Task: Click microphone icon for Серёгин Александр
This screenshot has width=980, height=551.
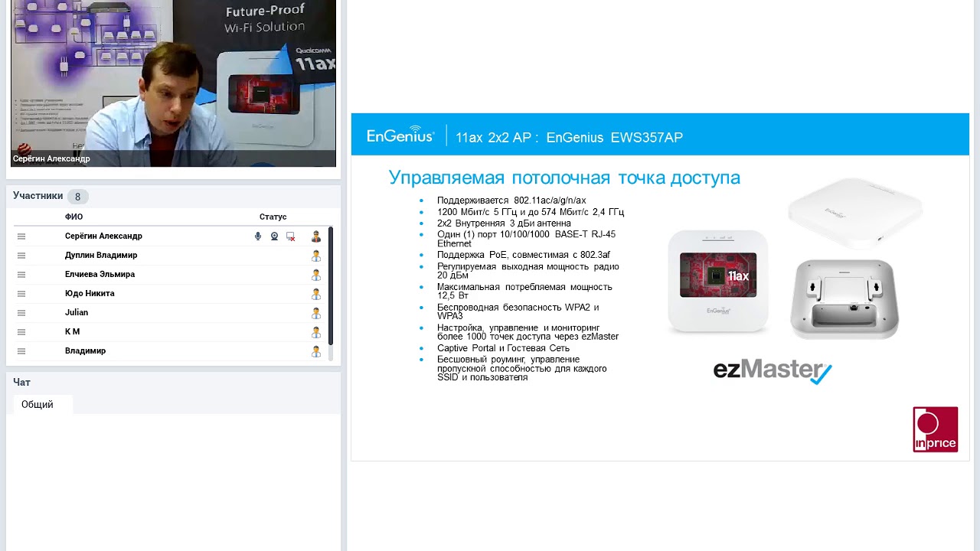Action: [x=258, y=236]
